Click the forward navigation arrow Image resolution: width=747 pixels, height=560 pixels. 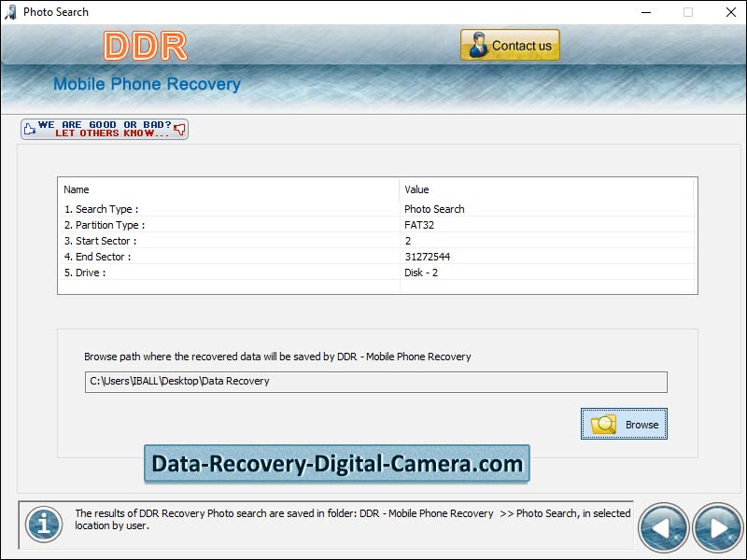[x=717, y=527]
